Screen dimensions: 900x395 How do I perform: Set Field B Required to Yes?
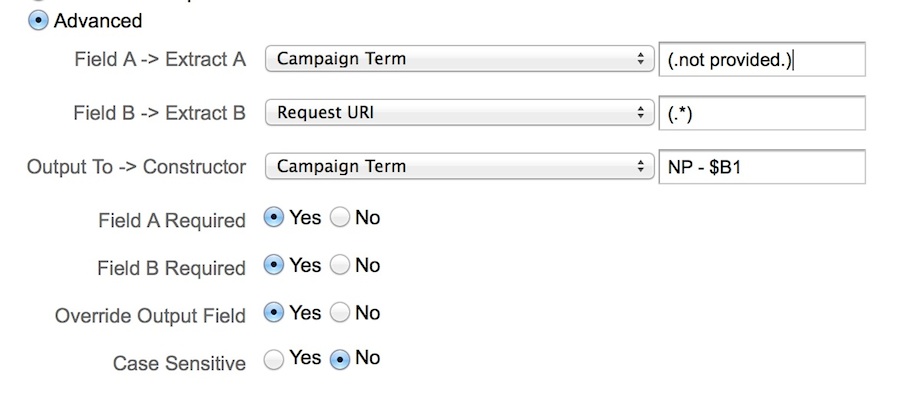[273, 265]
